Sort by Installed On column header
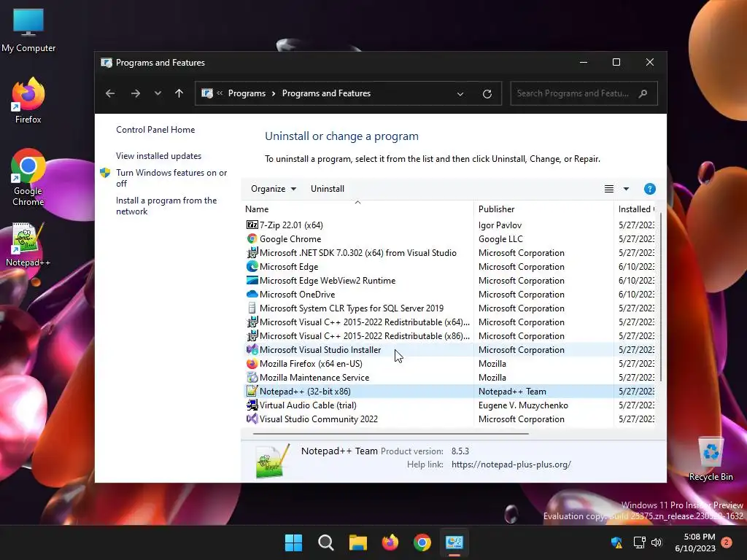The image size is (747, 560). pyautogui.click(x=635, y=209)
